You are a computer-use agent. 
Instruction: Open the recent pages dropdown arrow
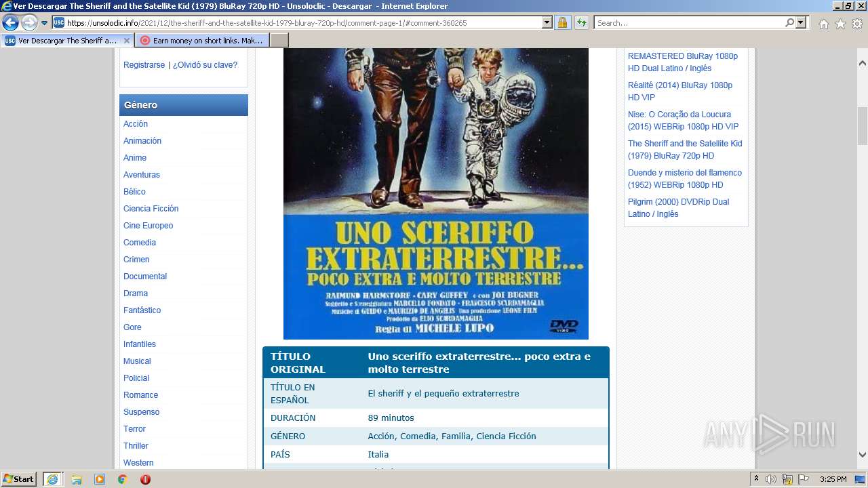[x=45, y=23]
